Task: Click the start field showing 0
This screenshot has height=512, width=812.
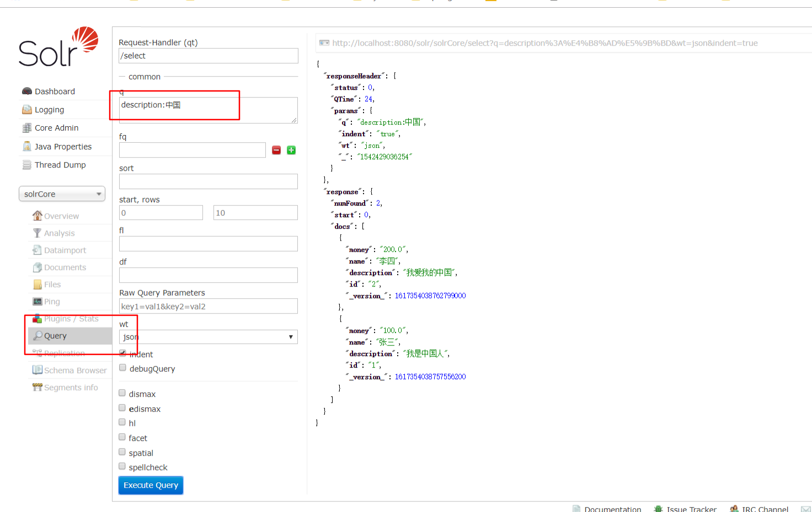Action: tap(161, 213)
